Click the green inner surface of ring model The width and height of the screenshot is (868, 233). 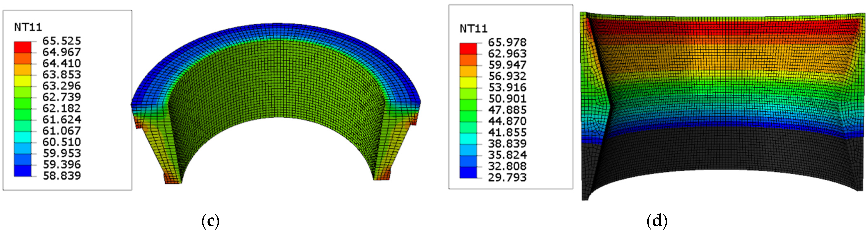point(276,81)
